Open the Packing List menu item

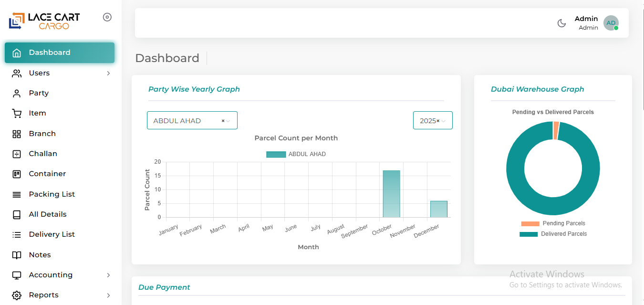[52, 194]
